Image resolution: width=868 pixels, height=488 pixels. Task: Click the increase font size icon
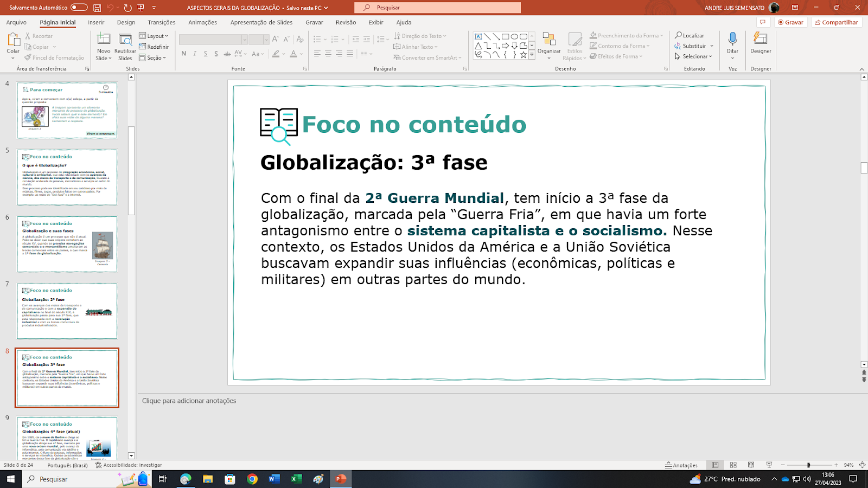pos(276,39)
